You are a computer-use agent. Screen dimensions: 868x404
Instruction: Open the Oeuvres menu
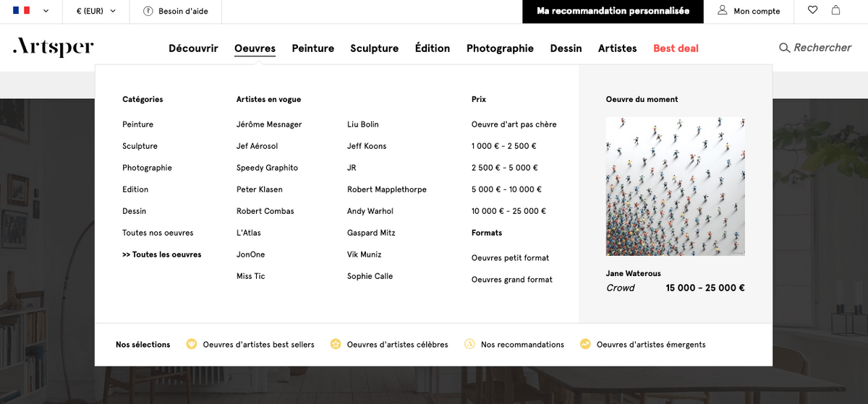255,48
